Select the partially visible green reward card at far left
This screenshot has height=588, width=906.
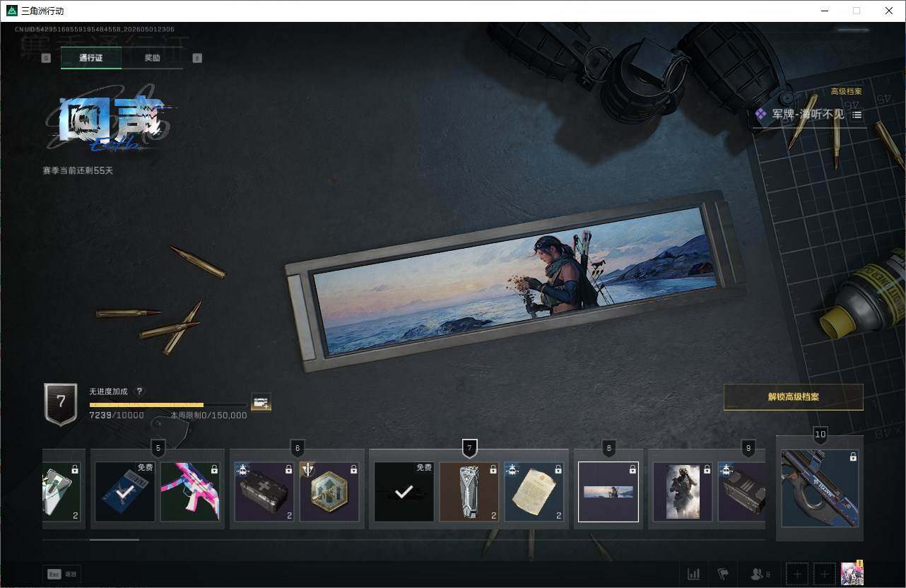tap(61, 492)
